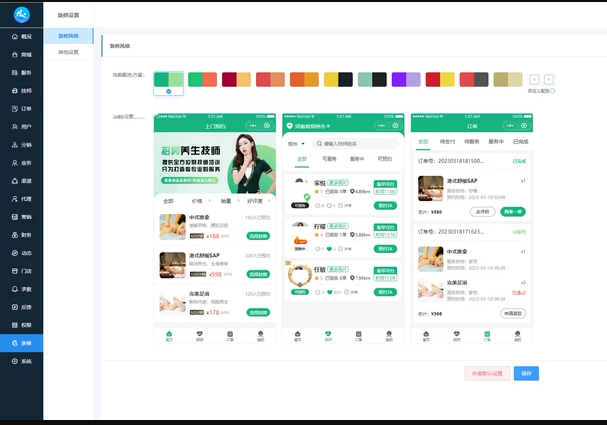Image resolution: width=607 pixels, height=425 pixels.
Task: Click 预约TA for technician 家悦
Action: tap(385, 206)
